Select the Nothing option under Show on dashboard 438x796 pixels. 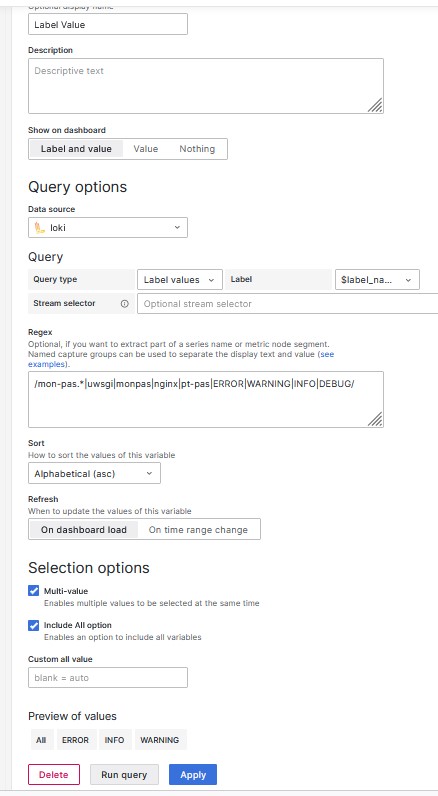coord(197,149)
